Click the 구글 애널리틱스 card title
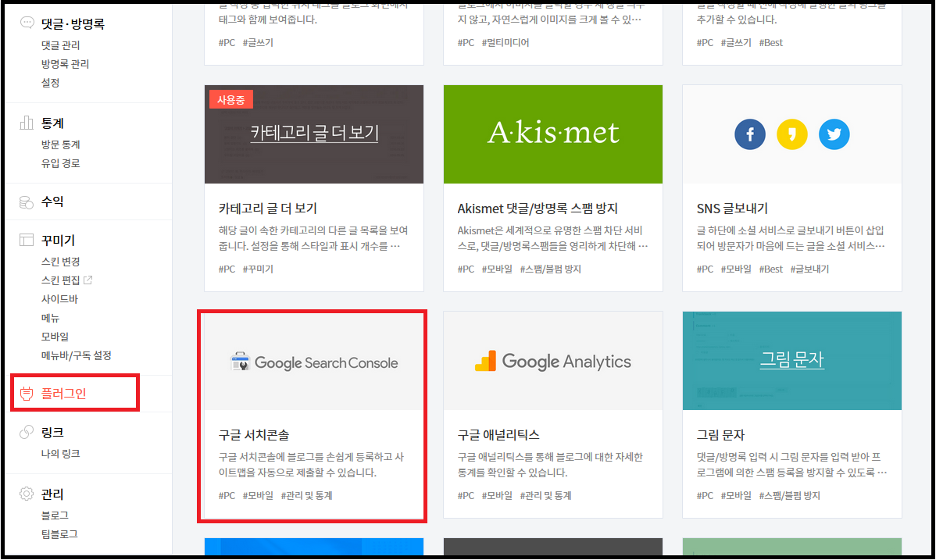The height and width of the screenshot is (560, 936). click(498, 435)
